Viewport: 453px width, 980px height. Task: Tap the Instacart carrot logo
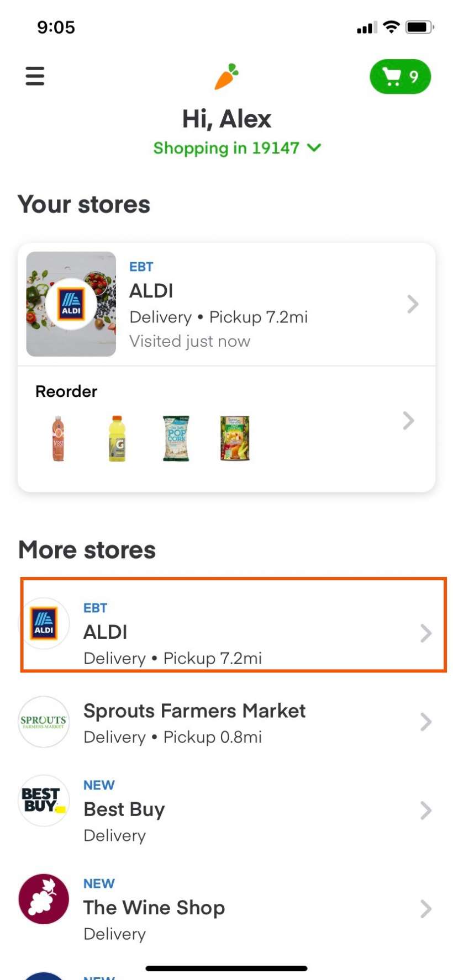227,76
